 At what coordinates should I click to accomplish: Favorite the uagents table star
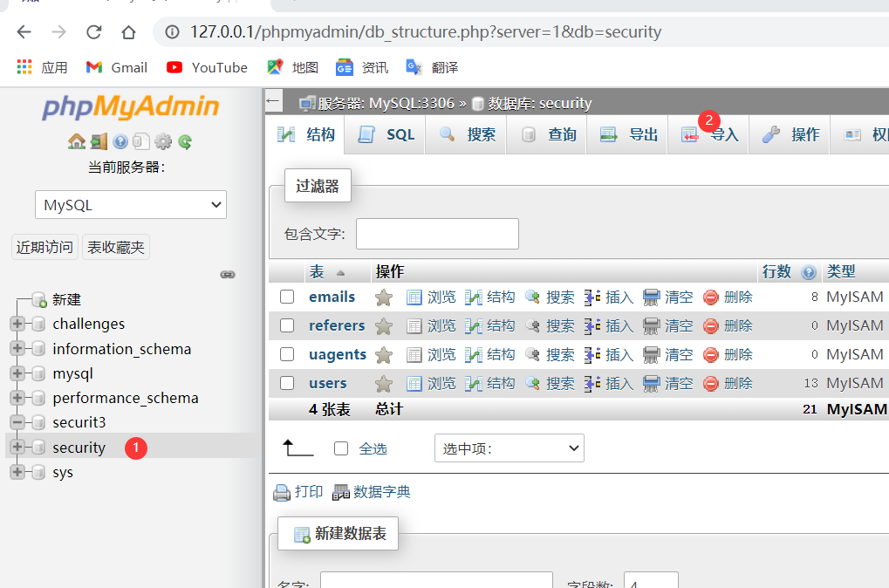click(x=384, y=355)
